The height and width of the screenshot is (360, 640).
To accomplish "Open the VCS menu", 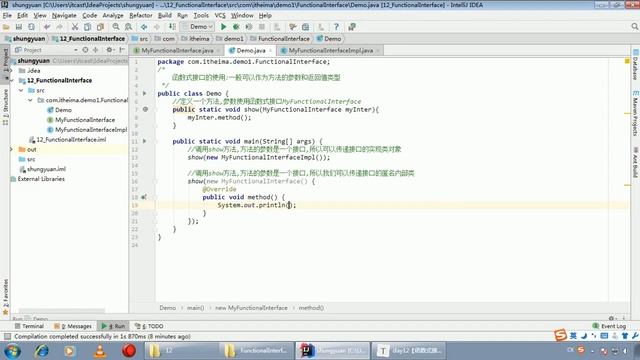I will pos(220,16).
